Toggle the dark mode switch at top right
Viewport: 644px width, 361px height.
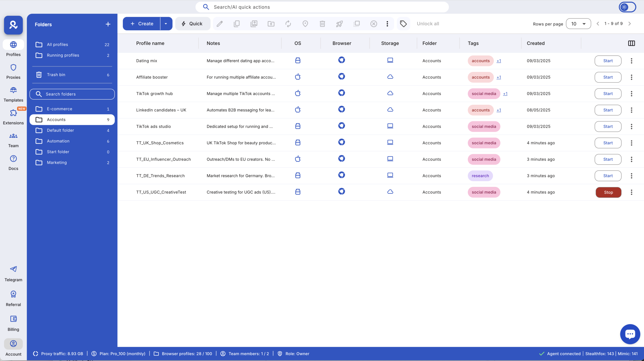pos(627,7)
